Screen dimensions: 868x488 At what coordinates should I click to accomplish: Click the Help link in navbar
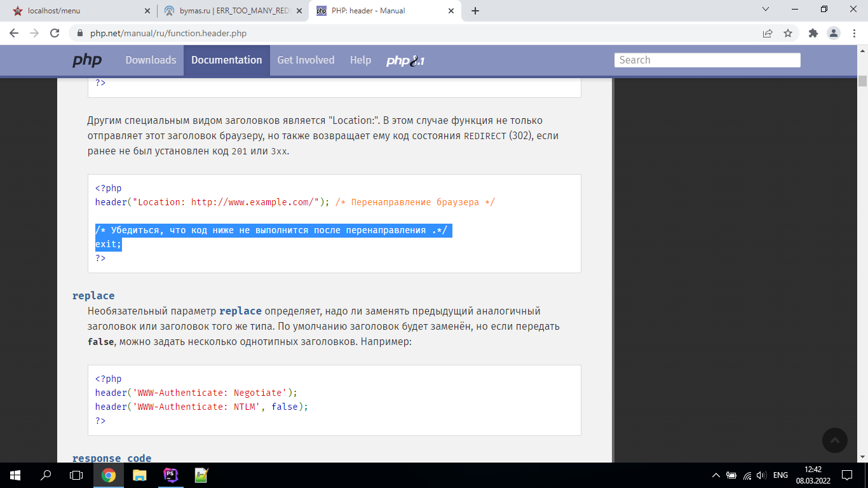(360, 60)
